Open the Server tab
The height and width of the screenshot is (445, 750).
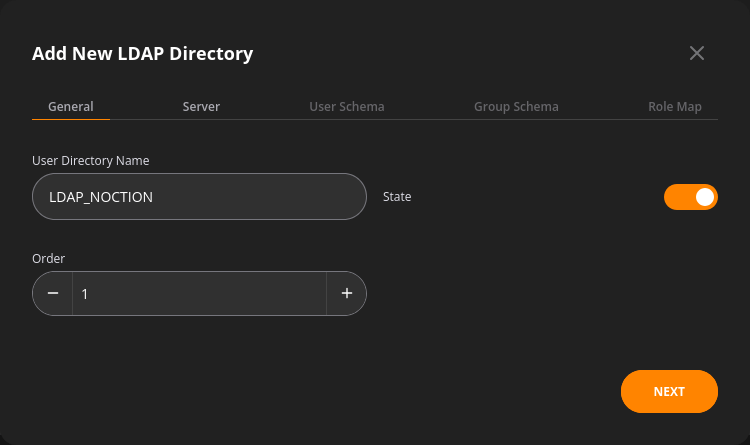(x=201, y=106)
